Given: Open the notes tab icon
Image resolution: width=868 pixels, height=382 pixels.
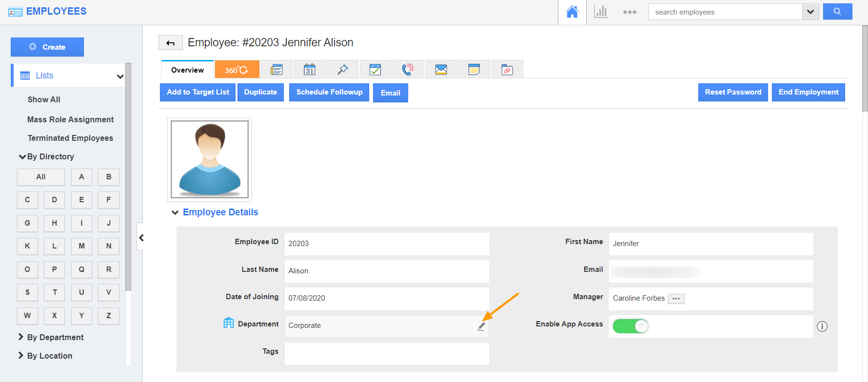Looking at the screenshot, I should tap(474, 70).
